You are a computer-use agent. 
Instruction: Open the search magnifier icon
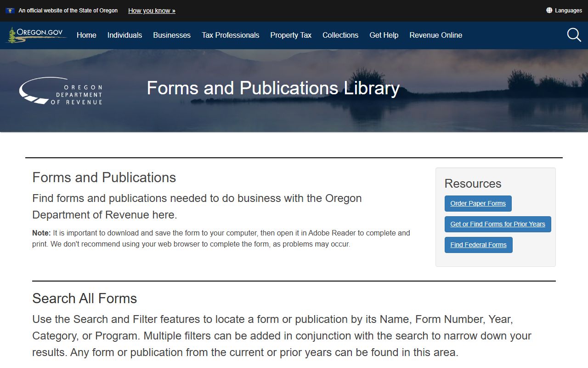tap(574, 35)
